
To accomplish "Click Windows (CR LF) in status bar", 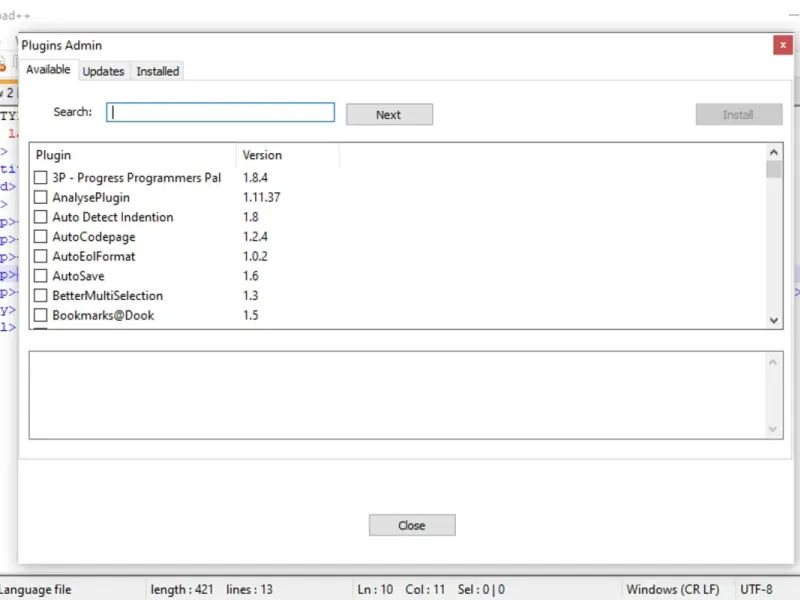I will pos(672,590).
